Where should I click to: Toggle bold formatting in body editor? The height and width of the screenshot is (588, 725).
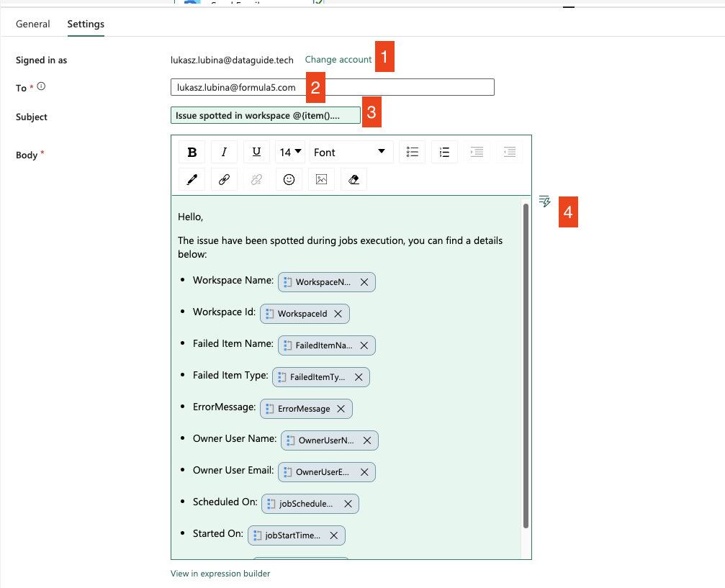click(x=192, y=153)
